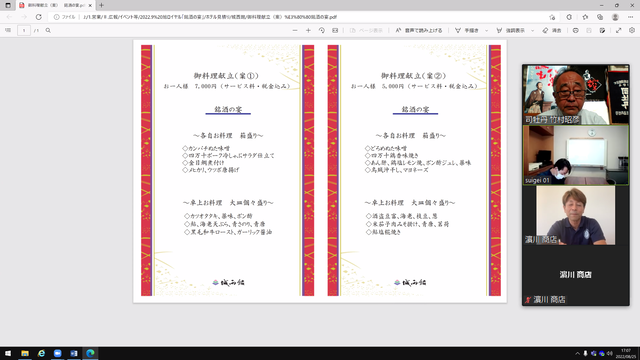Screen dimensions: 640x360
Task: Click the 御料理献立(案①) menu heading
Action: point(227,76)
